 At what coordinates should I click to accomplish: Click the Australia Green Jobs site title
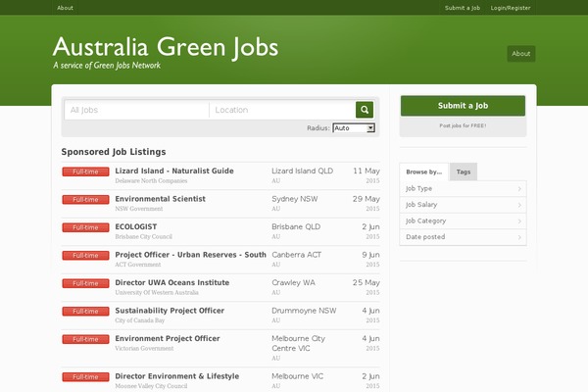(x=166, y=47)
